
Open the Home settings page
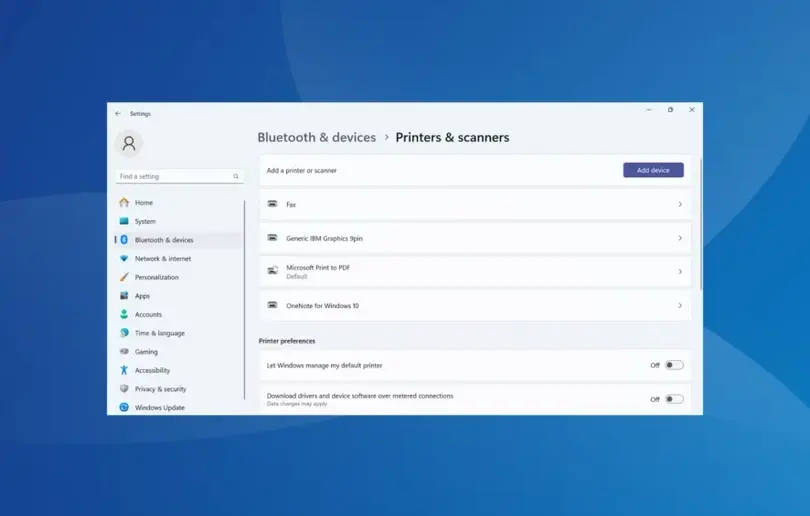pyautogui.click(x=179, y=202)
